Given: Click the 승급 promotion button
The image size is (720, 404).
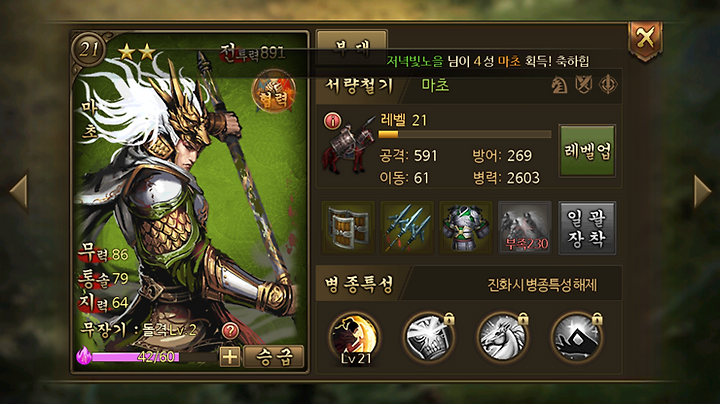Looking at the screenshot, I should pos(274,357).
